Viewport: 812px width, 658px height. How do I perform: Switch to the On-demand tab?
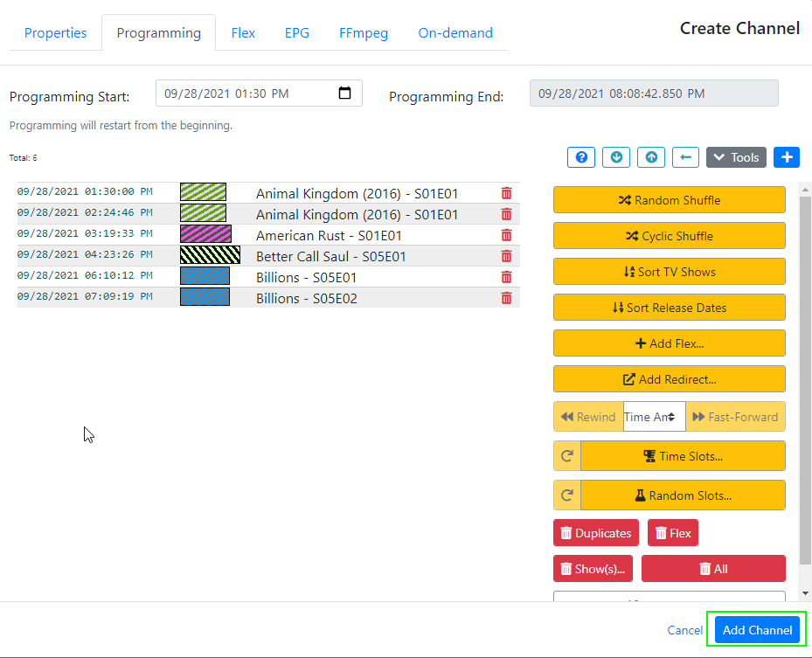point(455,33)
